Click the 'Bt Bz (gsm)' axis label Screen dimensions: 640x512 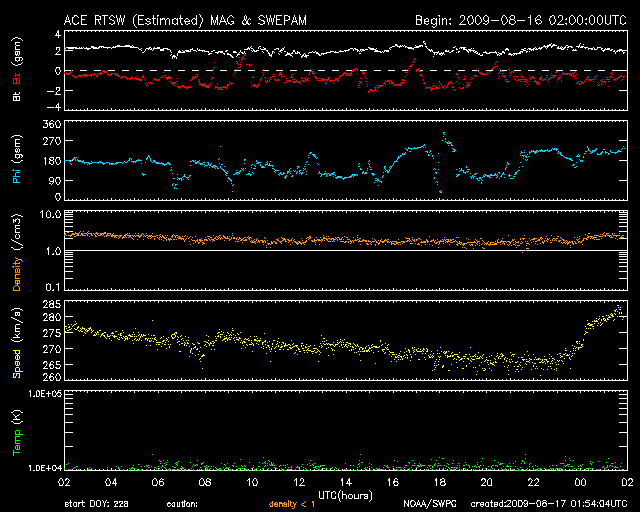point(17,70)
